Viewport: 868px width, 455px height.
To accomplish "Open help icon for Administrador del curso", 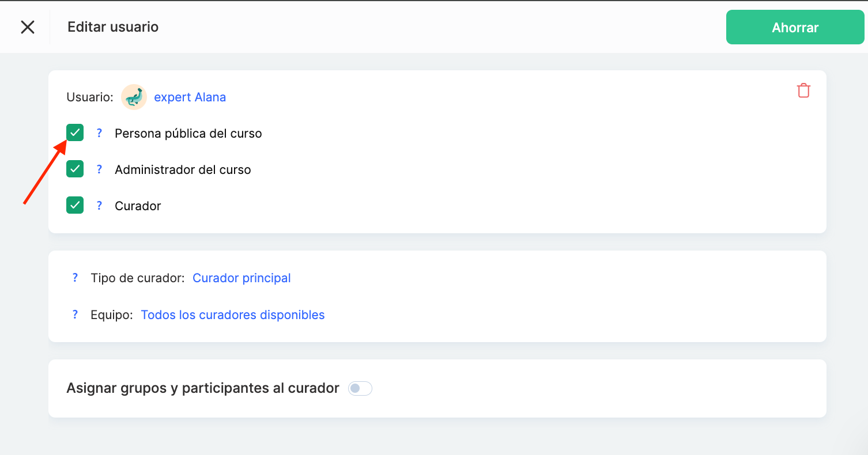I will [99, 169].
